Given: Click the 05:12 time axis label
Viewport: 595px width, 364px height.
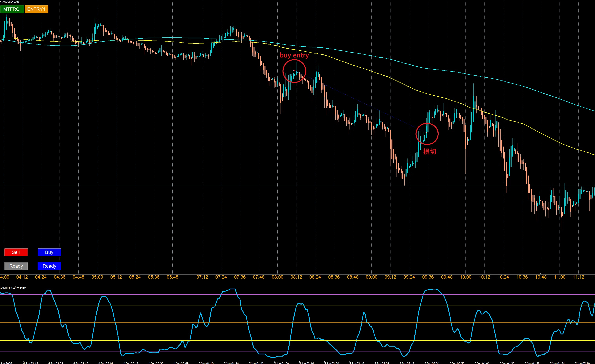Looking at the screenshot, I should tap(116, 277).
